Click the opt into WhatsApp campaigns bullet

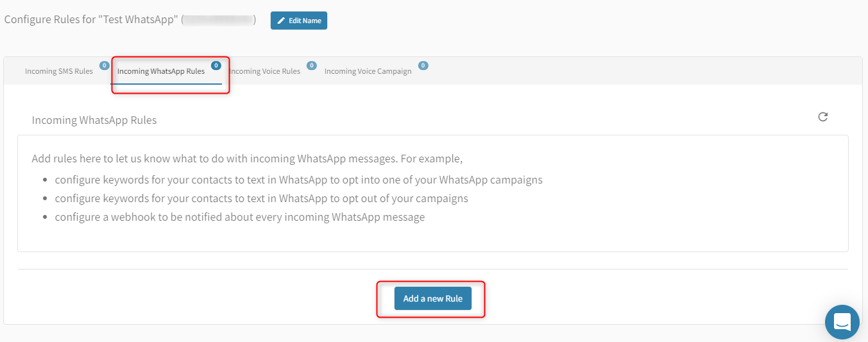(298, 180)
